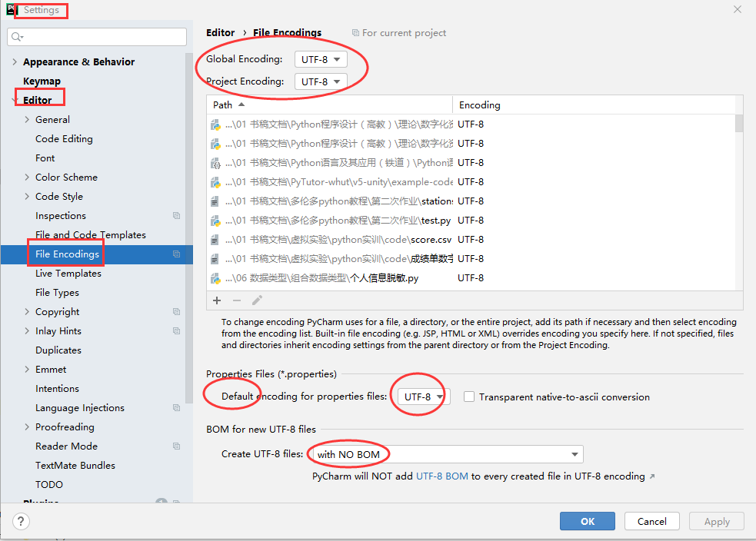The width and height of the screenshot is (756, 541).
Task: Click the search magnifier icon in settings
Action: pos(17,37)
